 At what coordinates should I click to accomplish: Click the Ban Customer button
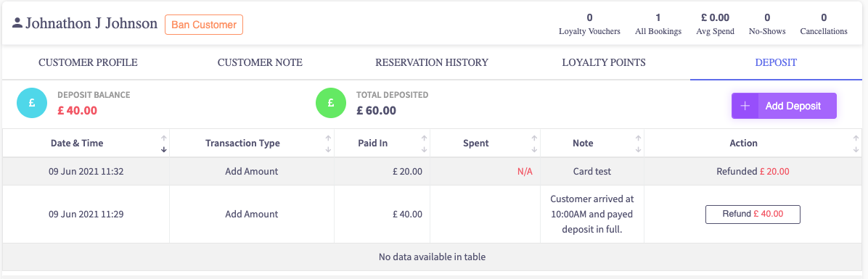(x=204, y=25)
